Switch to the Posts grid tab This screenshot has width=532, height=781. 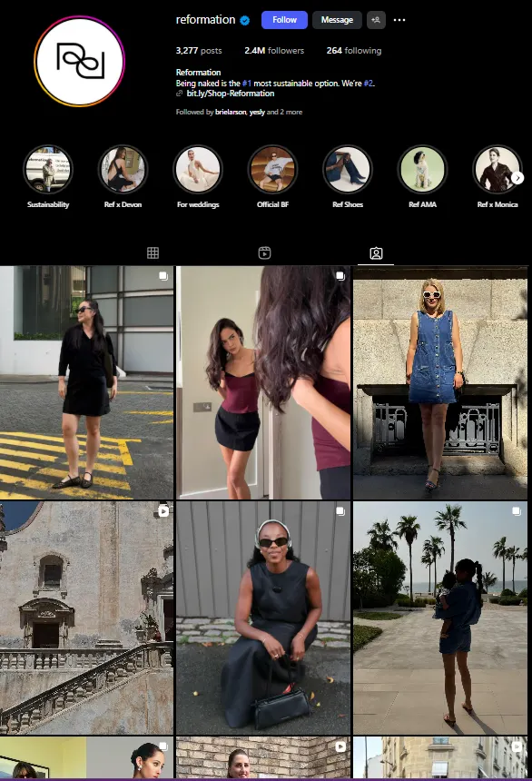[153, 253]
